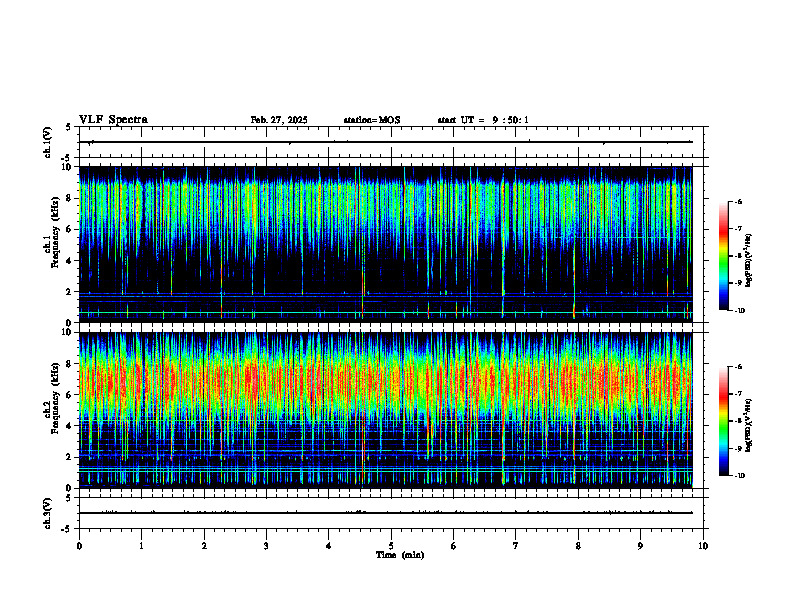792x612 pixels.
Task: Click the date 'Feb. 27, 2025'
Action: click(279, 120)
